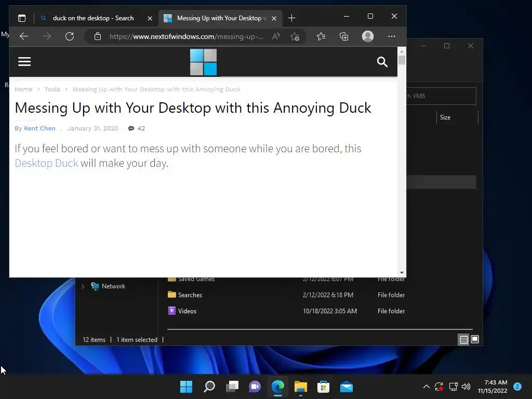This screenshot has width=532, height=399.
Task: Click the Next of Windows site logo
Action: tap(203, 62)
